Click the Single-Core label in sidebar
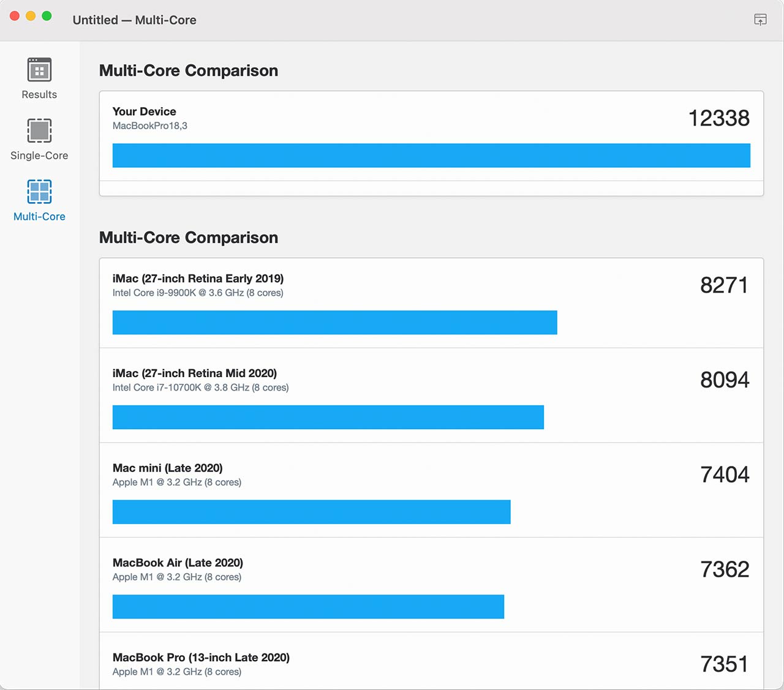The height and width of the screenshot is (690, 784). 39,156
